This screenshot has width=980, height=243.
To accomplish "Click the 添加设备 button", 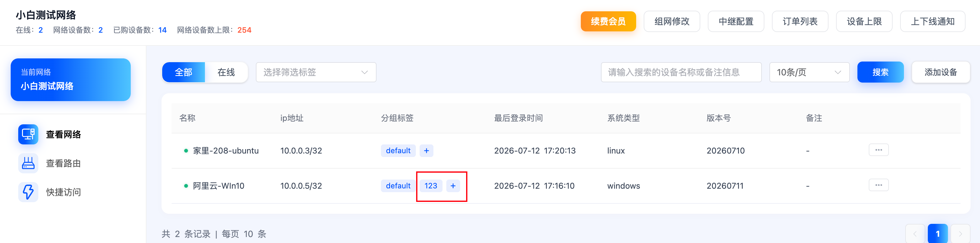I will [940, 72].
